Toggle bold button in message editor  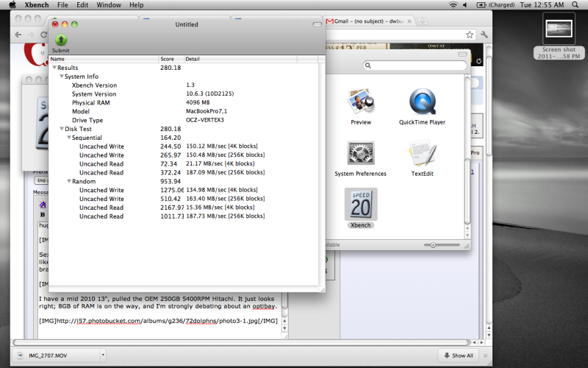[43, 215]
